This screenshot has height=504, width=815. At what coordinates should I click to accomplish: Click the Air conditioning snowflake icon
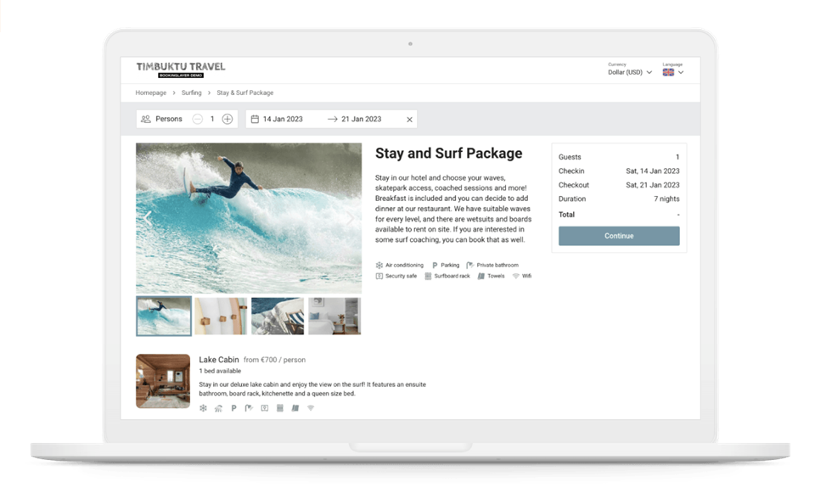point(379,266)
